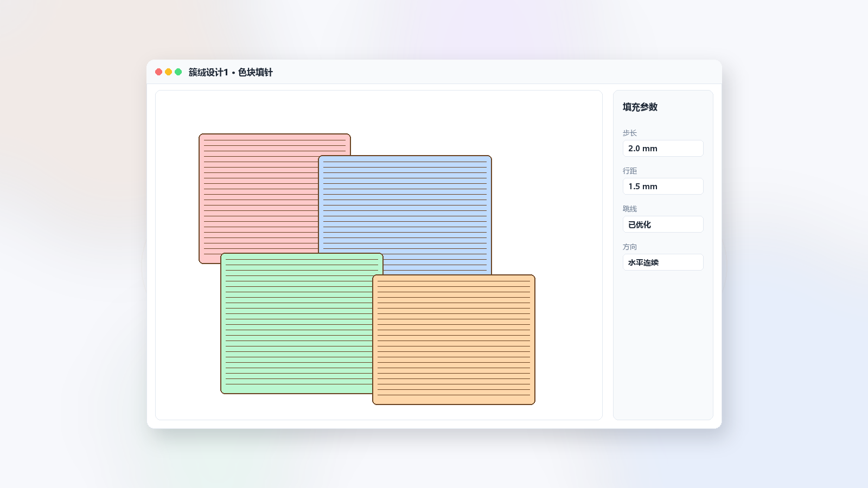The image size is (868, 488).
Task: Click the 跳线 field showing 已优化
Action: click(663, 224)
